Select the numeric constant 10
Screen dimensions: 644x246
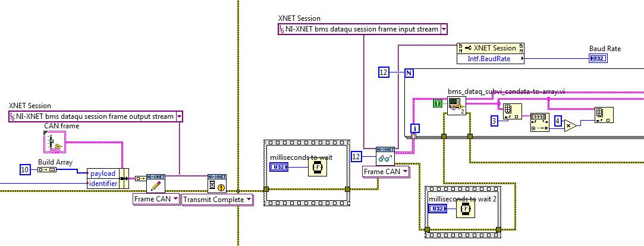pyautogui.click(x=26, y=169)
